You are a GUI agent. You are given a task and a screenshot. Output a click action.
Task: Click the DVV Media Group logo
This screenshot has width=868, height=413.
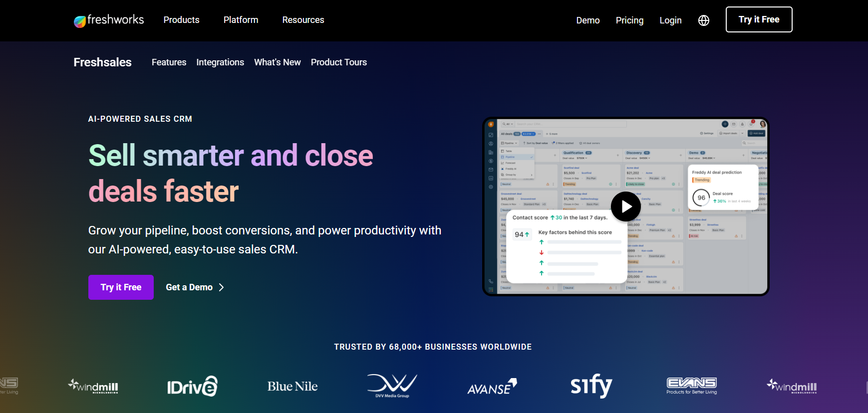(x=392, y=386)
